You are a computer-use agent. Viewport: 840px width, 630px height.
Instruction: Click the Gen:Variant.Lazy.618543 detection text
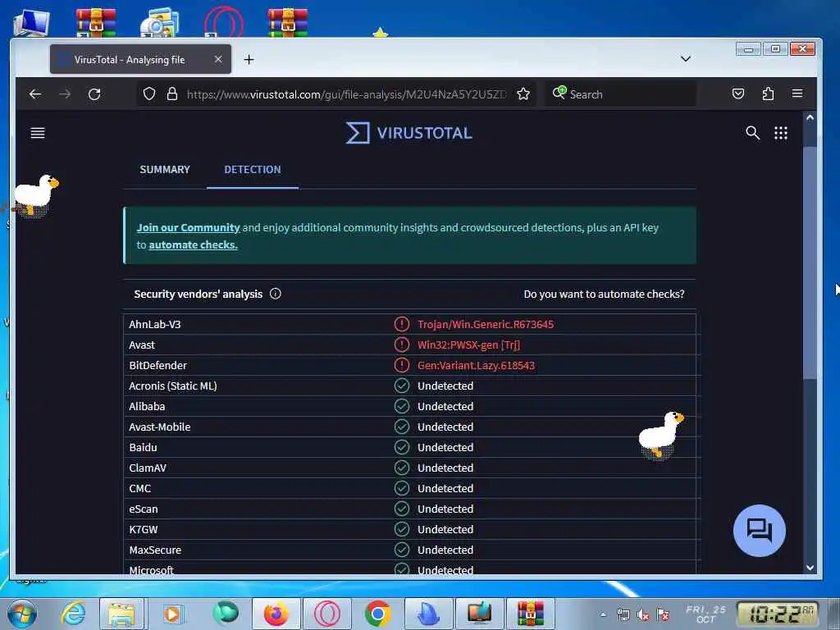pos(477,365)
